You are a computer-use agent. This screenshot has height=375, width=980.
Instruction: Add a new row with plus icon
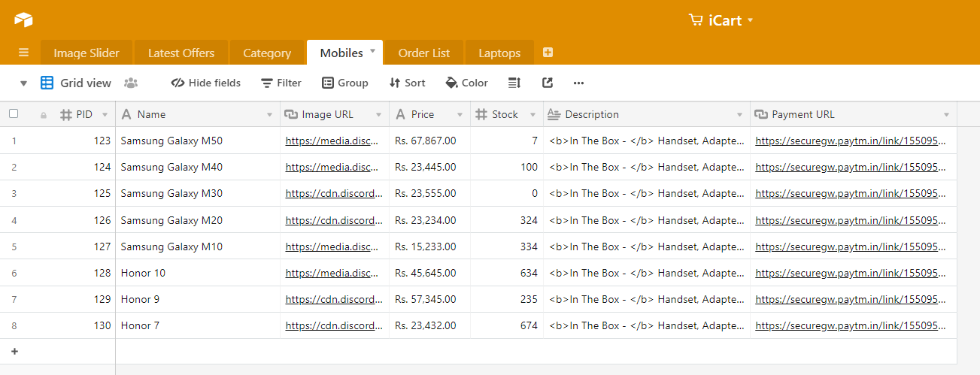pos(14,351)
